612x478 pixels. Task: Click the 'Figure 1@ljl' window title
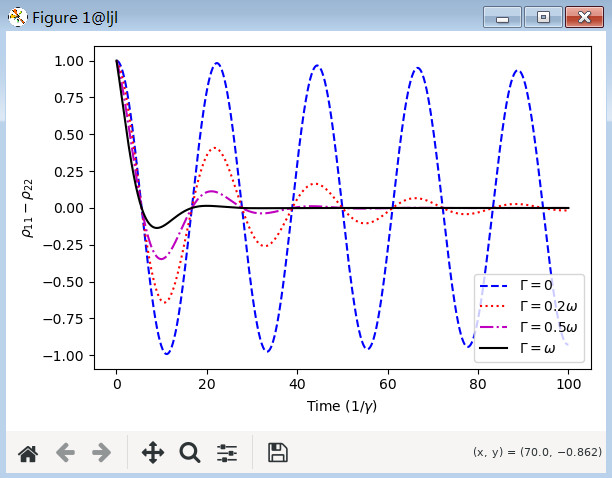75,18
